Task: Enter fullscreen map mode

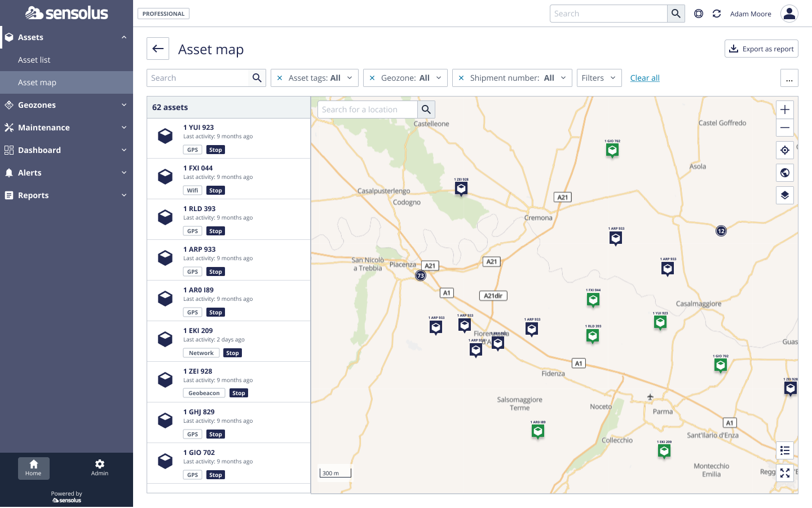Action: 784,472
